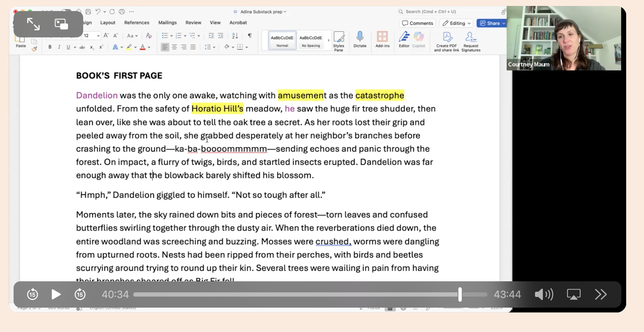Open the font size dropdown
This screenshot has height=332, width=644.
click(x=98, y=36)
